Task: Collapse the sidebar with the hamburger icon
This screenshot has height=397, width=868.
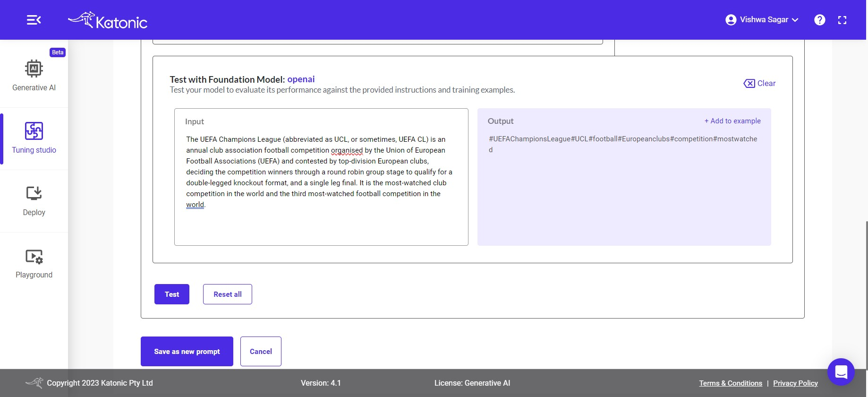Action: point(34,20)
